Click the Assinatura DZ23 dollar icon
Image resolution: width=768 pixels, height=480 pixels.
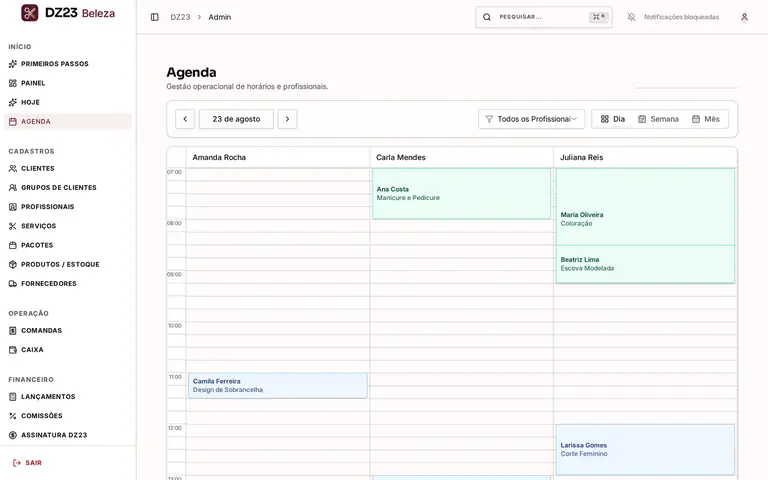(13, 435)
